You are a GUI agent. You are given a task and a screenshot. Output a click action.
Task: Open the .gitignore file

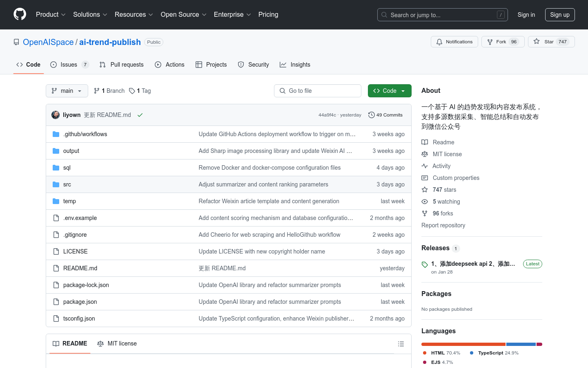75,235
